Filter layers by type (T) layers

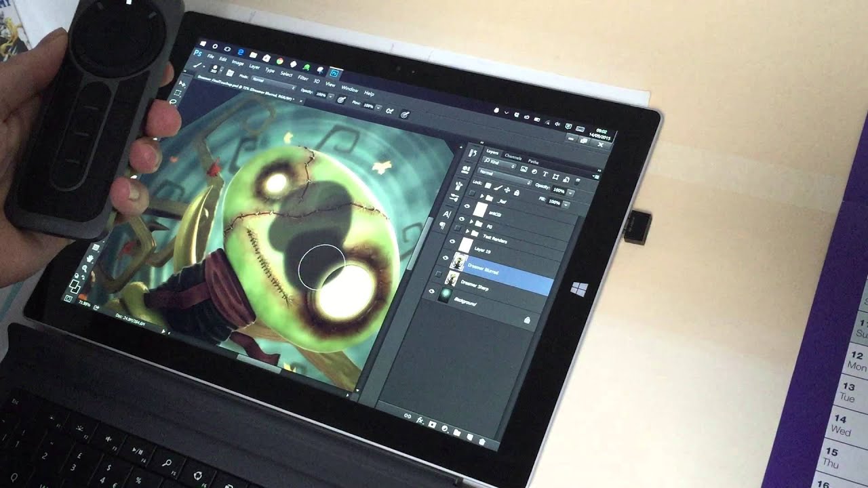click(x=545, y=174)
